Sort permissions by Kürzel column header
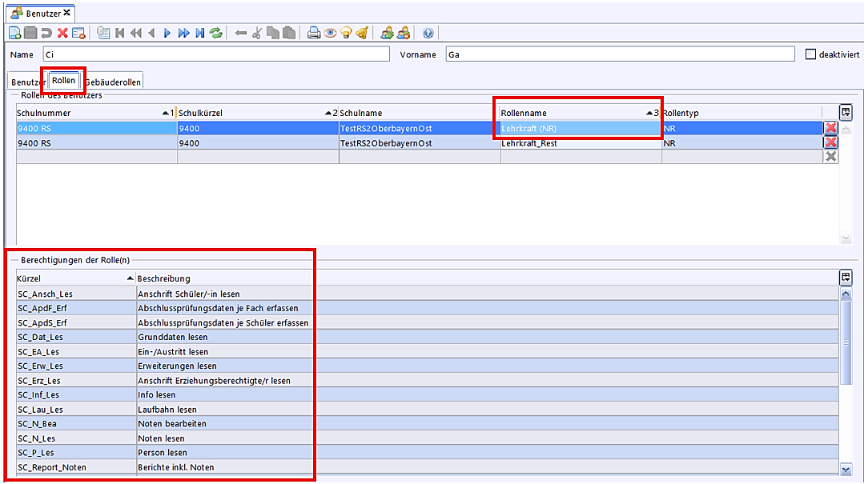Screen dimensions: 868x484 tap(76, 278)
